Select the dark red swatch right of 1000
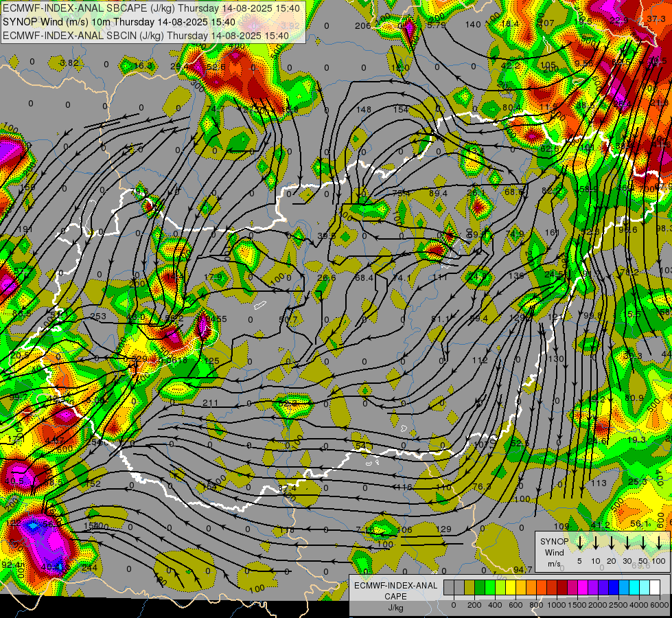Screen dimensions: 672x618 (562, 587)
